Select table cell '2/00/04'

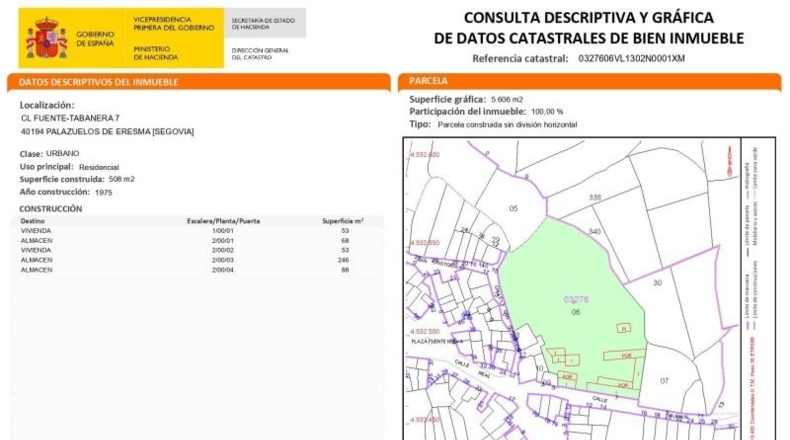(x=223, y=270)
